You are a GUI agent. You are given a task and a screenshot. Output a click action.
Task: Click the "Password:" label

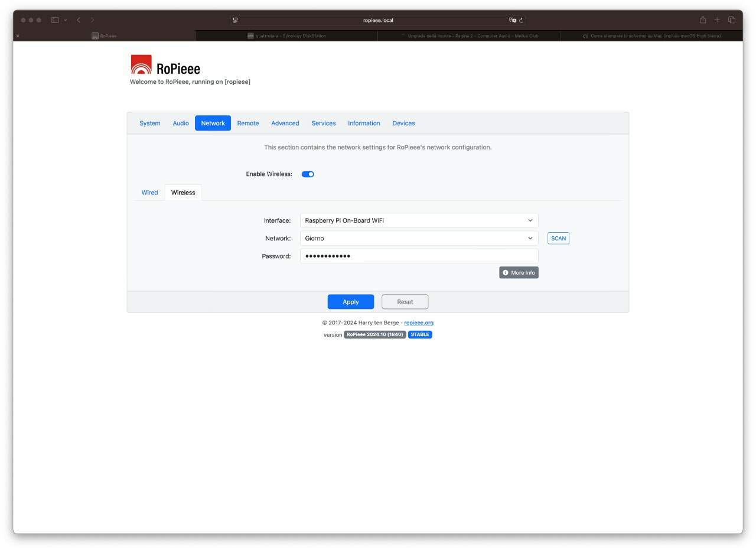pos(276,256)
